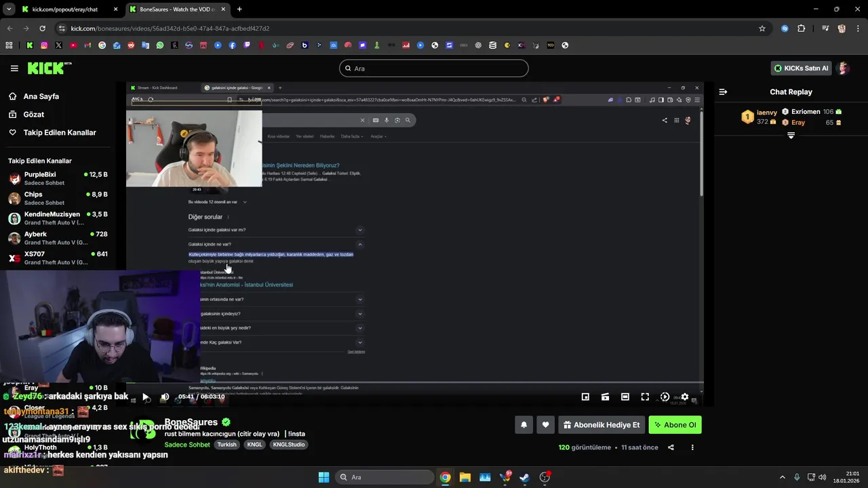The width and height of the screenshot is (868, 488).
Task: Open the Twitch bookmark icon
Action: 247,45
